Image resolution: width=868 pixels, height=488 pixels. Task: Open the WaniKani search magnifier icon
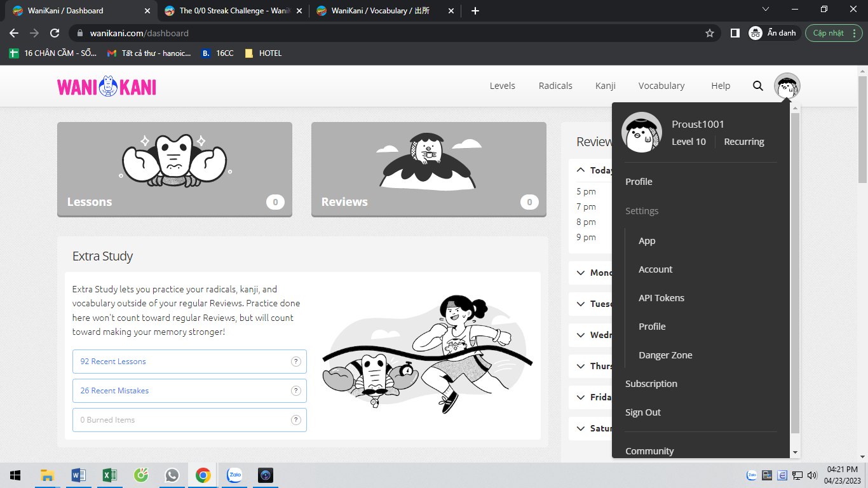click(x=758, y=86)
